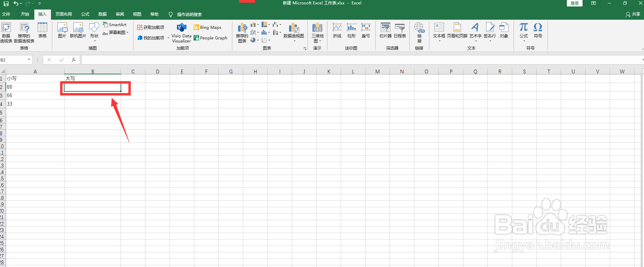Screen dimensions: 644x267
Task: Open the People Graph add-in
Action: (211, 38)
